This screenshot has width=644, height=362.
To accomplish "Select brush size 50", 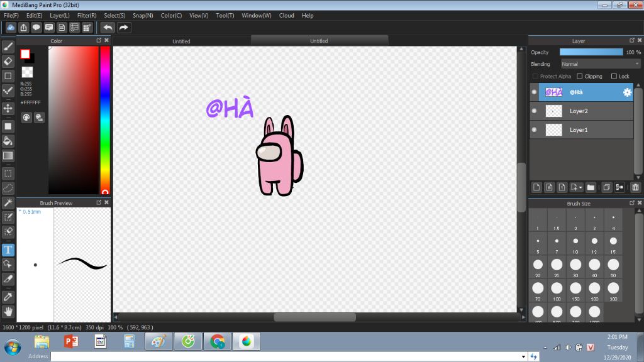I will pos(613,267).
